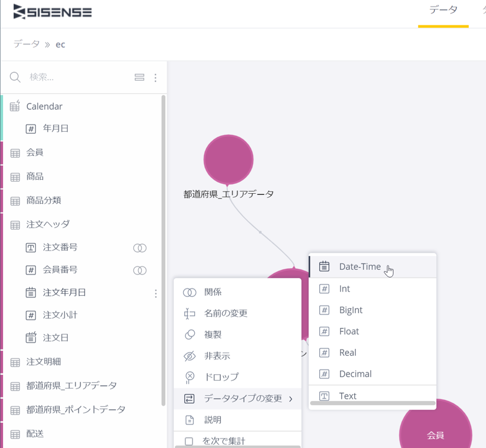Open the sidebar options kebab menu
Image resolution: width=486 pixels, height=448 pixels.
156,78
